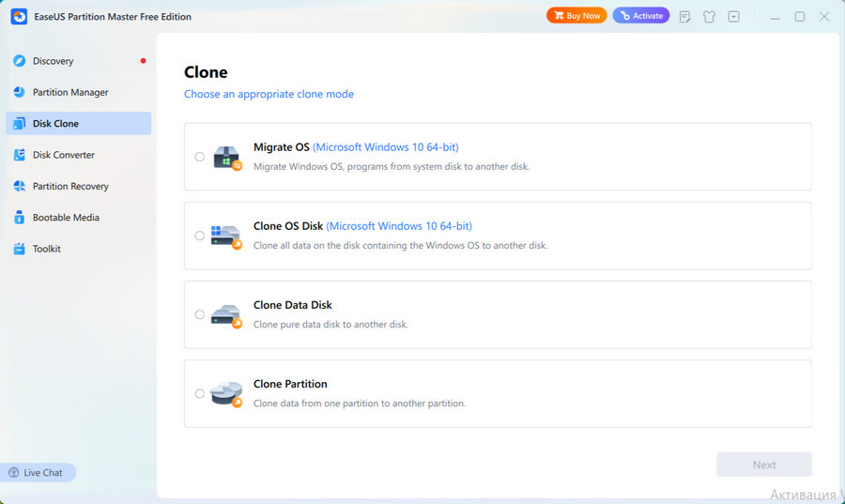Image resolution: width=845 pixels, height=504 pixels.
Task: Open Partition Recovery section
Action: pos(79,186)
